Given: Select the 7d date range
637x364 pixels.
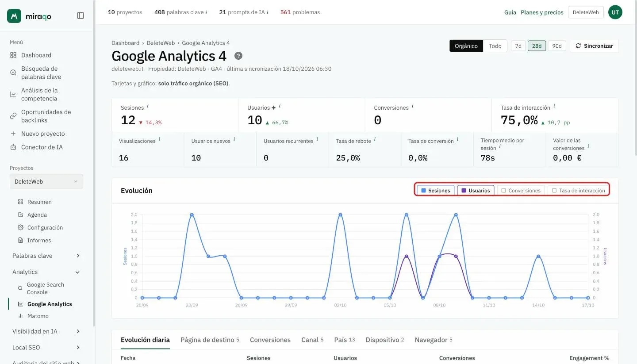Looking at the screenshot, I should [x=518, y=46].
